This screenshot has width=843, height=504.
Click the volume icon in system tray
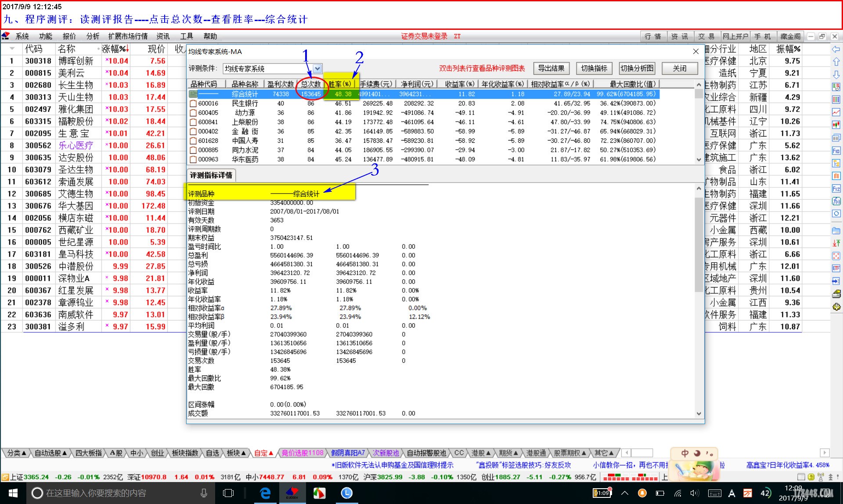tap(694, 493)
